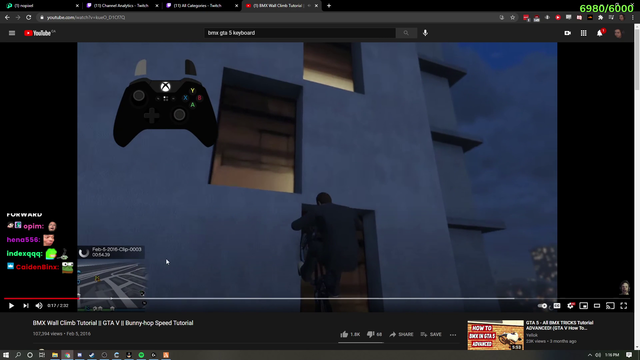Screen dimensions: 640x360
Task: Toggle the autoplay switch
Action: point(543,305)
